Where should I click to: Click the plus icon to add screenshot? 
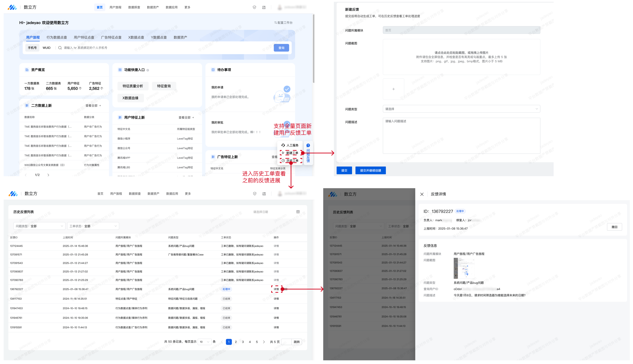point(393,89)
